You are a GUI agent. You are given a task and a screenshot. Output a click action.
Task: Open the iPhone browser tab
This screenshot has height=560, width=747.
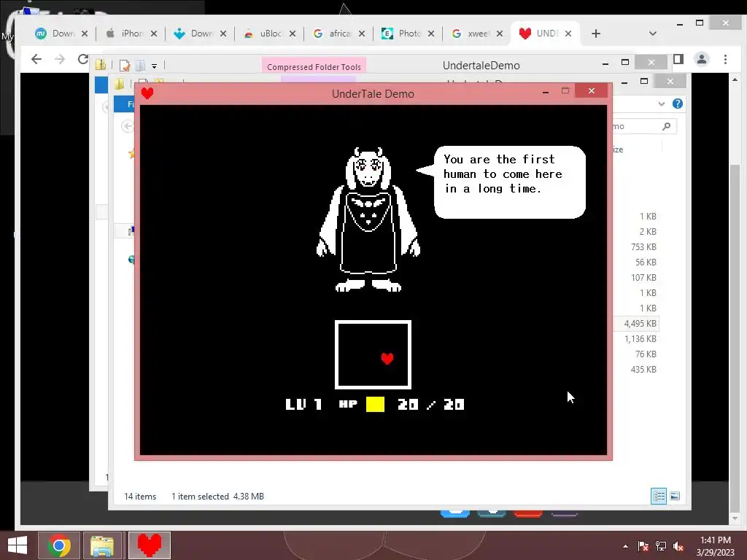[x=131, y=34]
